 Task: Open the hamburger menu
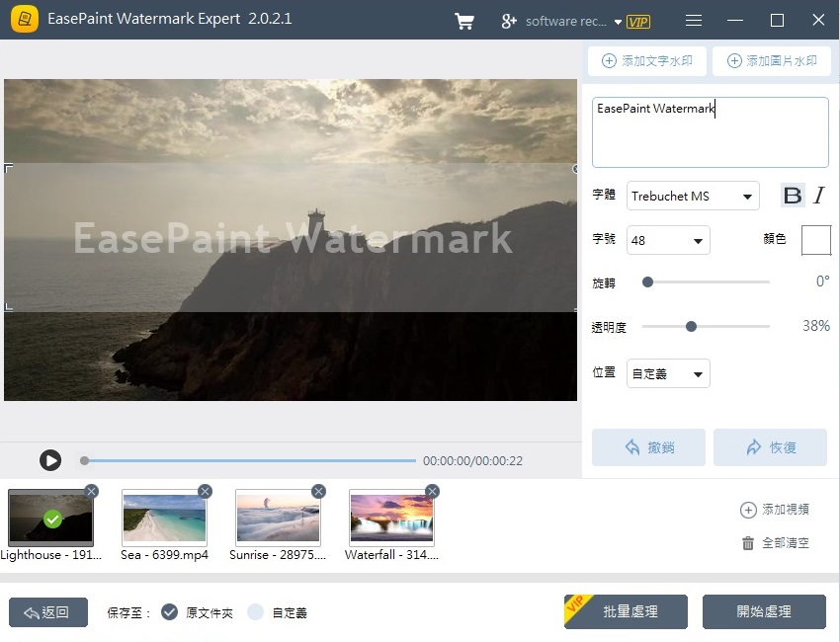click(693, 21)
